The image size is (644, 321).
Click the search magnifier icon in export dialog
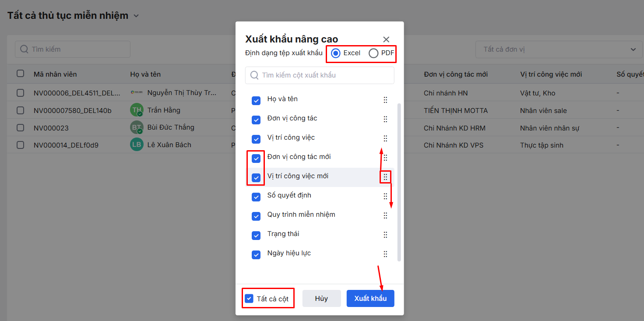point(254,75)
